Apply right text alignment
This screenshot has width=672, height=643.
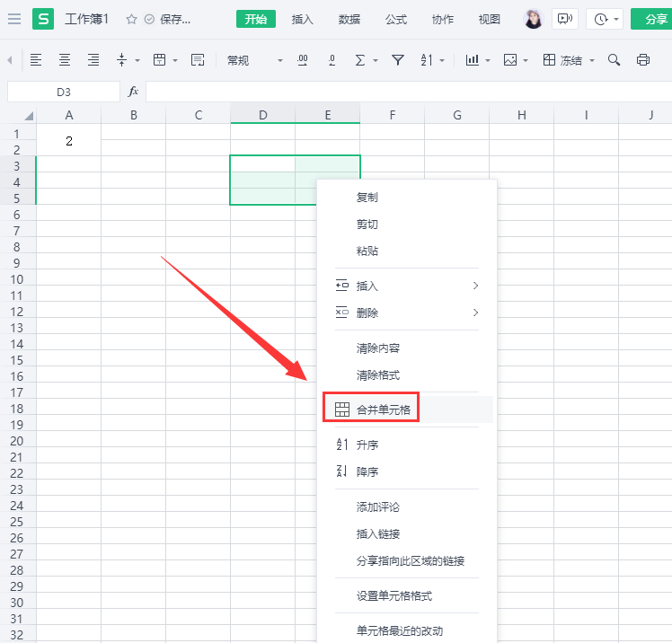(x=93, y=60)
